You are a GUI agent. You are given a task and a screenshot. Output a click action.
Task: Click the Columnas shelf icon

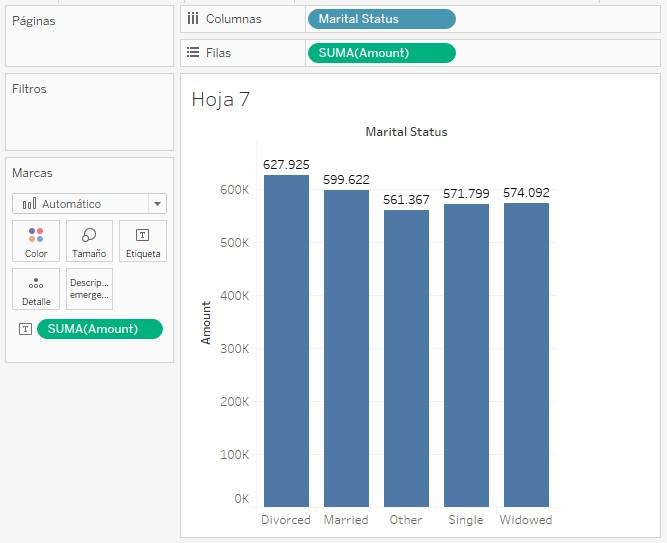click(193, 19)
